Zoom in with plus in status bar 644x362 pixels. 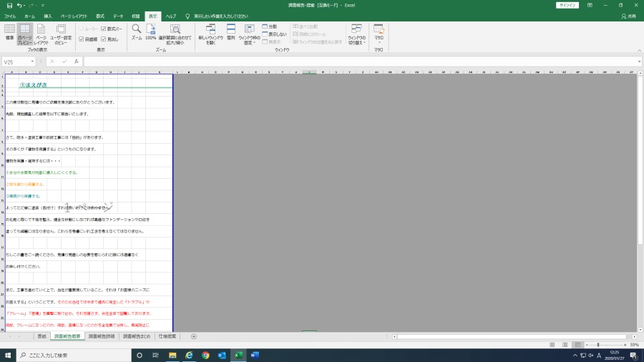click(625, 345)
